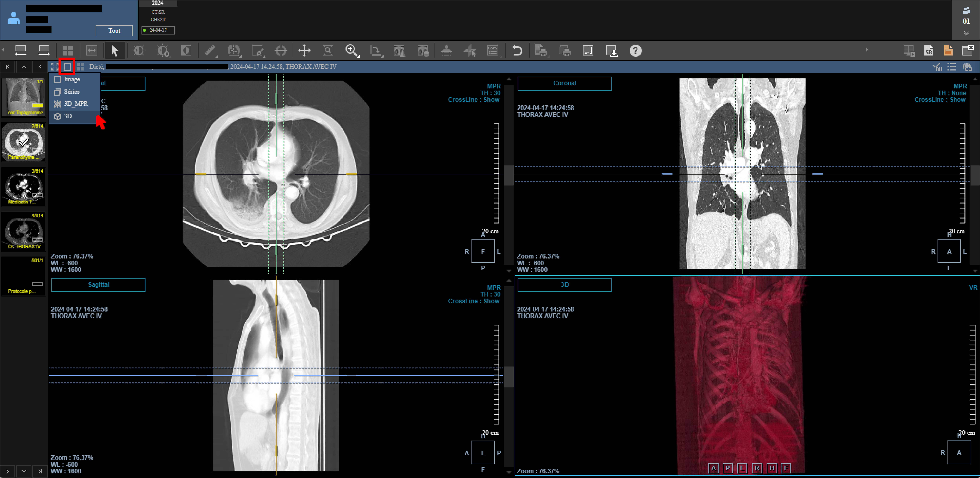Click the 24-04-17 study date button
Viewport: 980px width, 478px height.
tap(158, 30)
